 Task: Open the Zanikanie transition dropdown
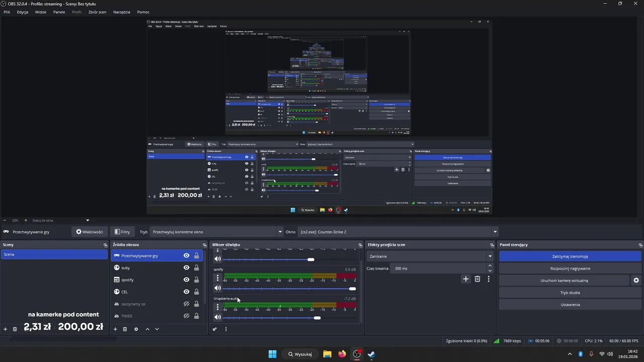pos(430,256)
